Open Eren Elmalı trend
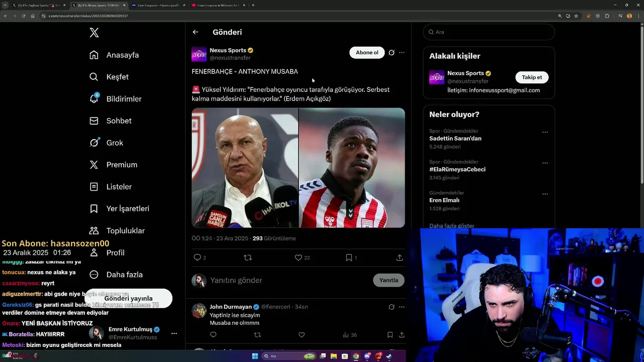Viewport: 644px width, 362px height. [444, 200]
